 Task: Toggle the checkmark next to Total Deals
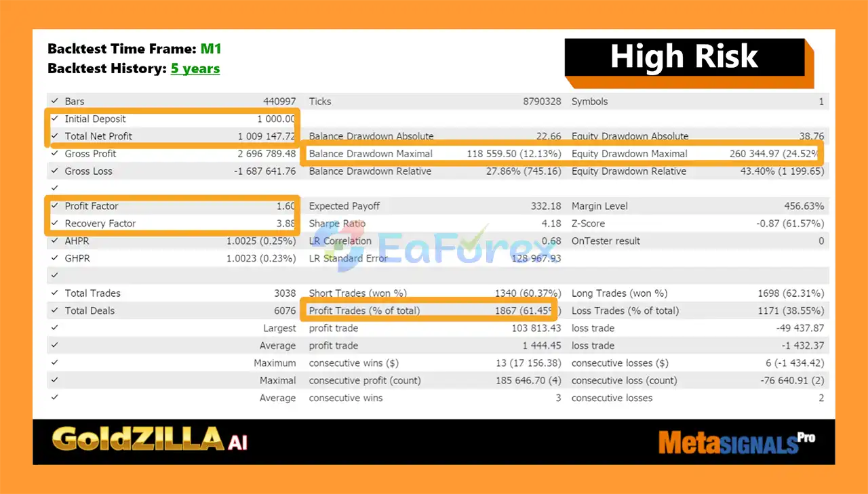coord(55,310)
